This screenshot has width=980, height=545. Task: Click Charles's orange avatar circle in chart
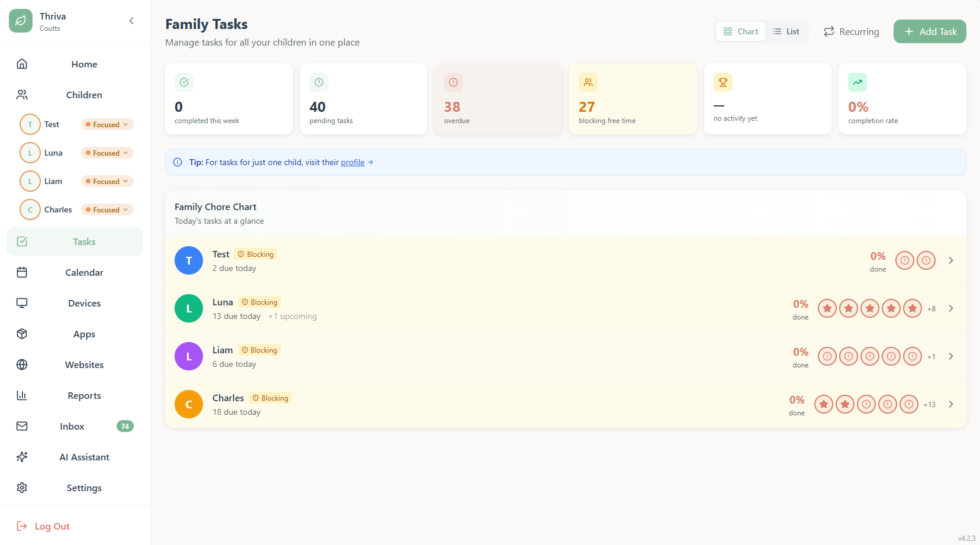[189, 404]
